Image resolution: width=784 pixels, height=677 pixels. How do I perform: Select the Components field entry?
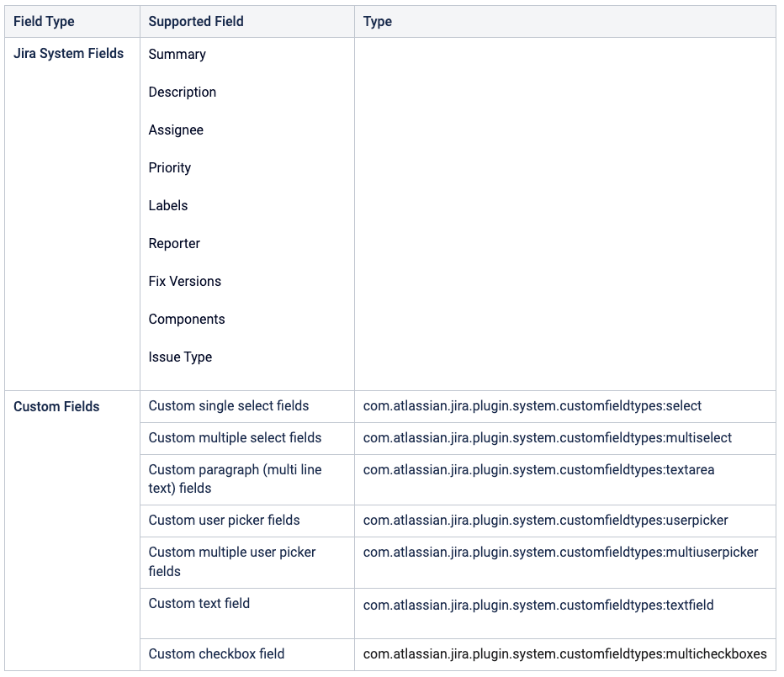tap(187, 320)
